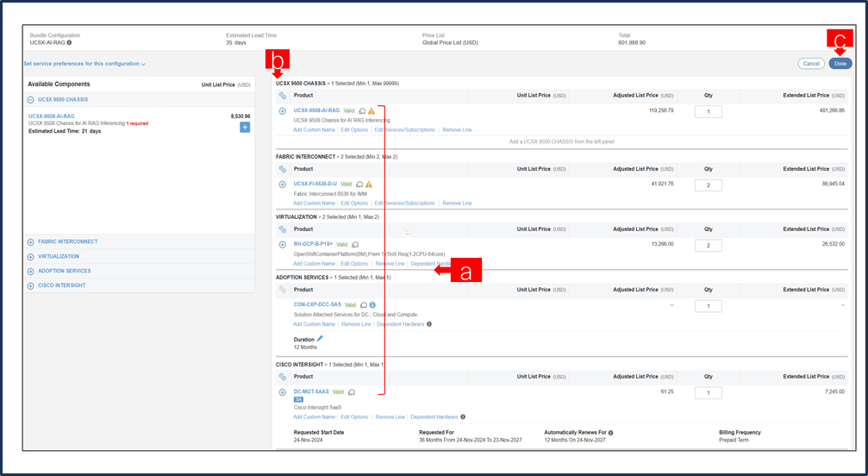Click Remove Line for CON-CXP-DCC-SAS
Screen dimensions: 868x476
point(356,324)
